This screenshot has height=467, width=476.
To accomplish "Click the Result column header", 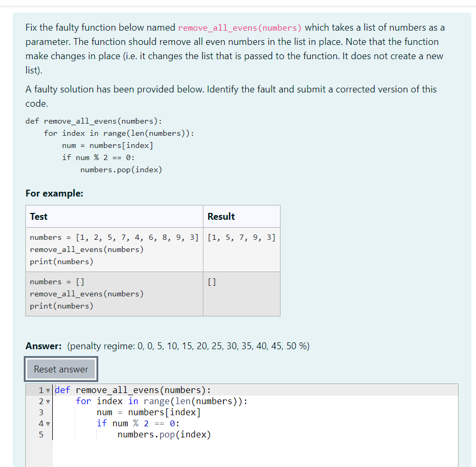I will [x=221, y=216].
